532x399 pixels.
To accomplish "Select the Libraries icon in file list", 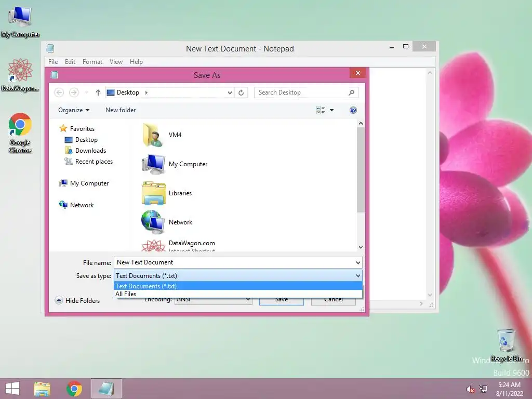I will point(154,193).
